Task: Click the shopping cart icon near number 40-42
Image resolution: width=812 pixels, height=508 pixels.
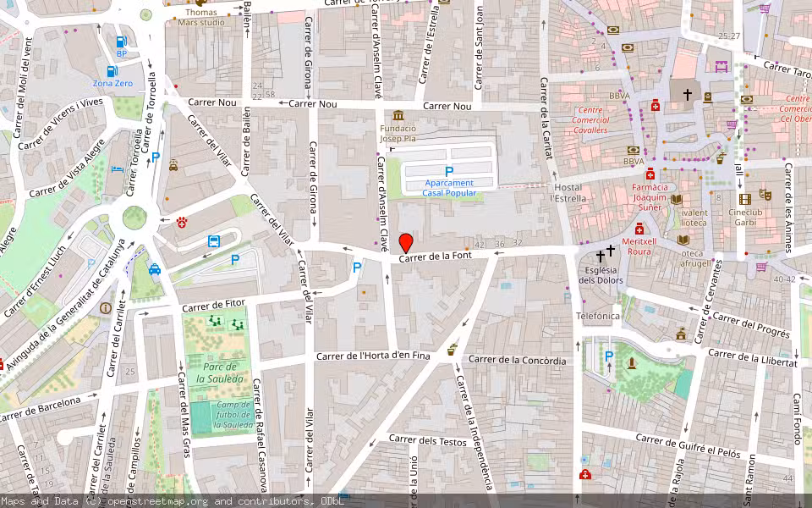Action: click(x=761, y=267)
